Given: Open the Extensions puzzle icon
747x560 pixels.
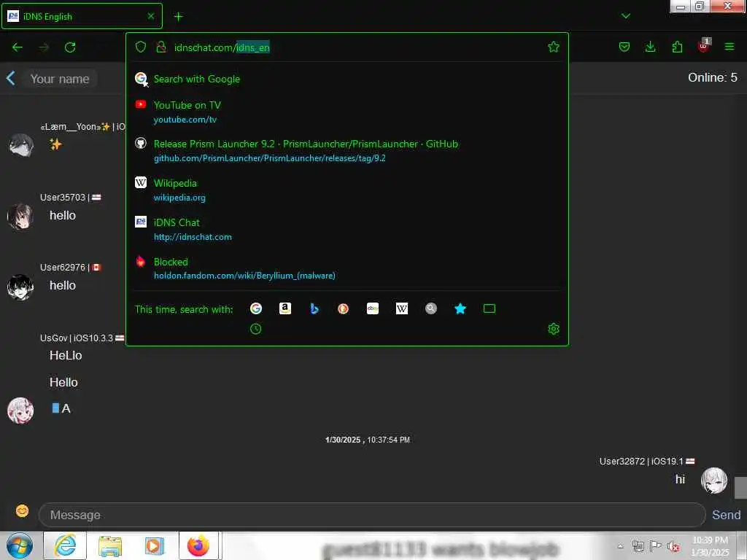Looking at the screenshot, I should pyautogui.click(x=677, y=47).
